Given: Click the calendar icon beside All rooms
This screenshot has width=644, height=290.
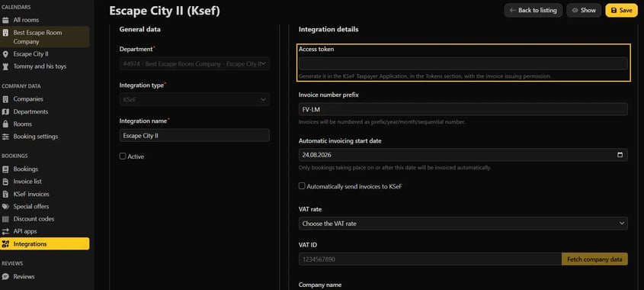Looking at the screenshot, I should [x=6, y=20].
